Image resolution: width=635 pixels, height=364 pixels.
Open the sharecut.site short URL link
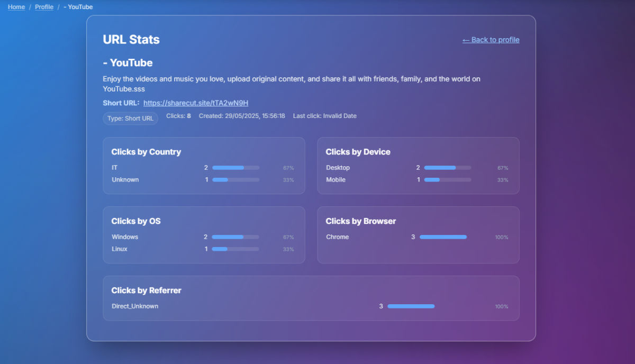coord(196,103)
